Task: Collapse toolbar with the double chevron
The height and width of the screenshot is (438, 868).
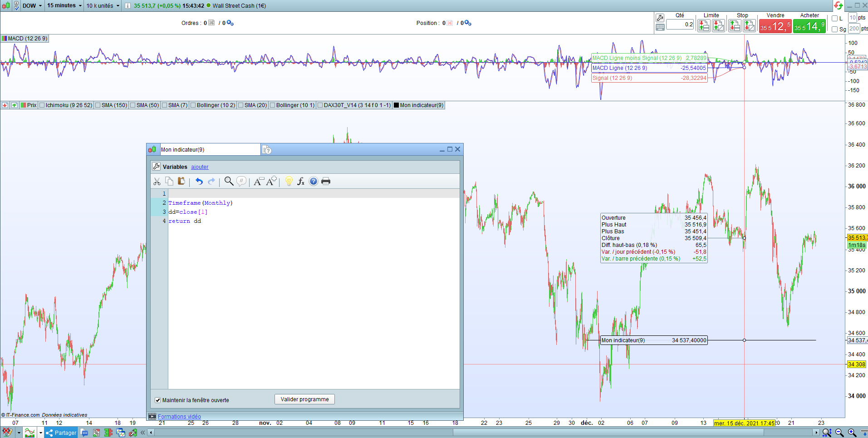Action: click(143, 433)
